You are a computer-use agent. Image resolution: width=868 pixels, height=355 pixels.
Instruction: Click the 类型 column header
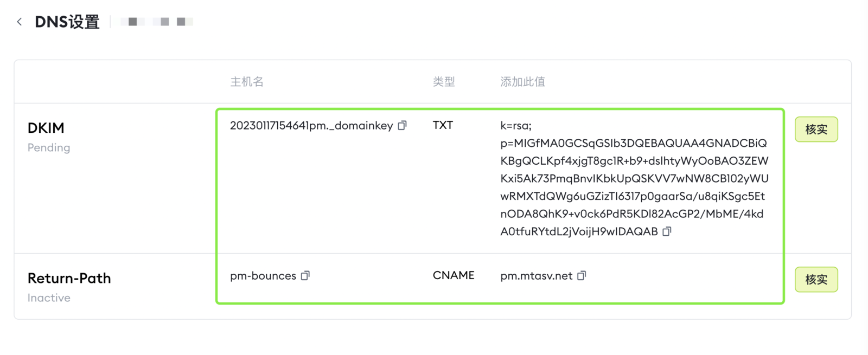coord(444,82)
